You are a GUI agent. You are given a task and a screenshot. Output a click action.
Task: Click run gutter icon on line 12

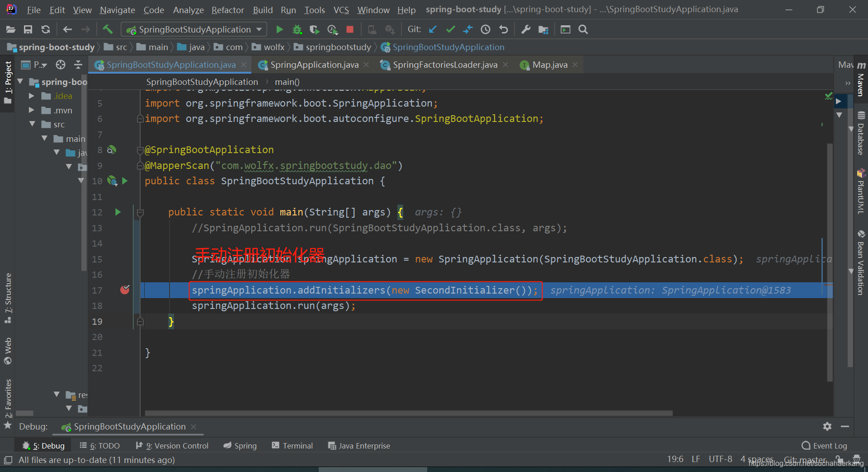point(118,212)
